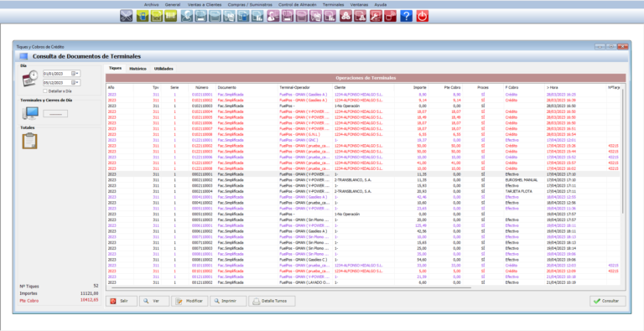Switch to the Utilidades tab
The height and width of the screenshot is (331, 644).
[164, 69]
